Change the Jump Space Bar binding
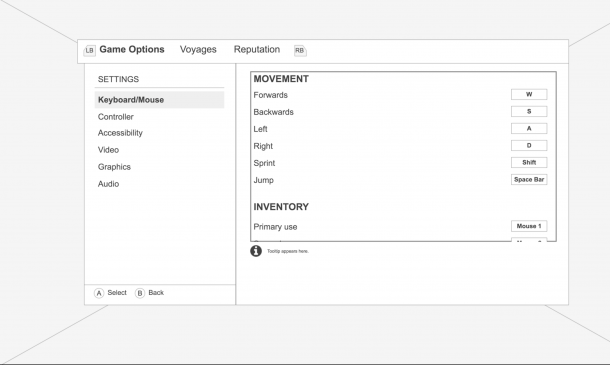The height and width of the screenshot is (365, 610). point(529,179)
